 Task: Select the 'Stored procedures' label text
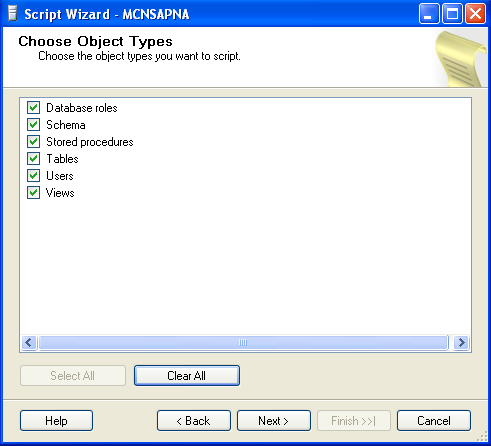(90, 142)
